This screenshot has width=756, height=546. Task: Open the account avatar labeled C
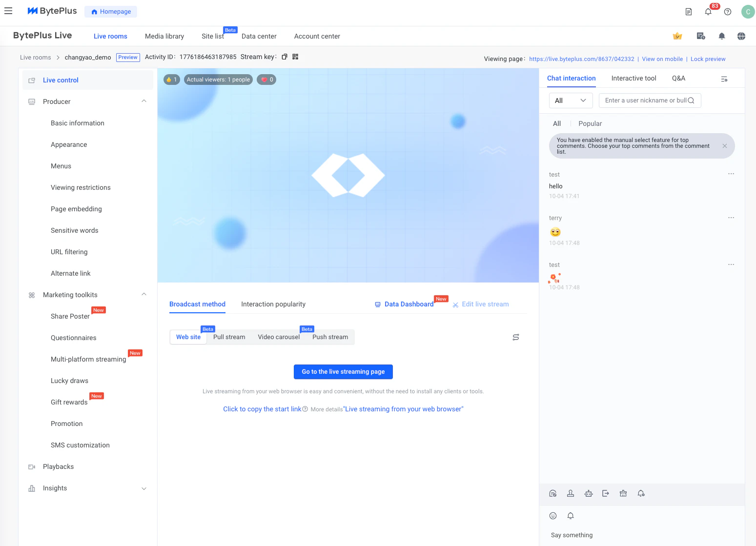(748, 12)
